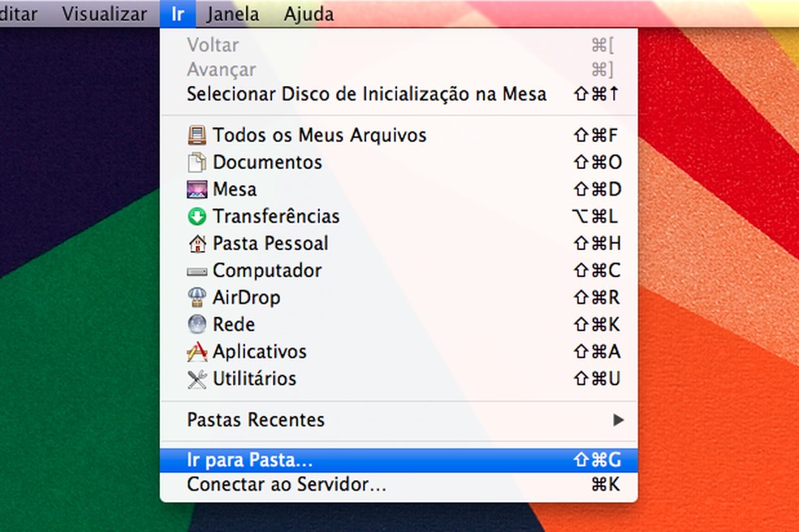Image resolution: width=799 pixels, height=532 pixels.
Task: Click the ⇧⌘U shortcut beside Utilitários
Action: (597, 378)
